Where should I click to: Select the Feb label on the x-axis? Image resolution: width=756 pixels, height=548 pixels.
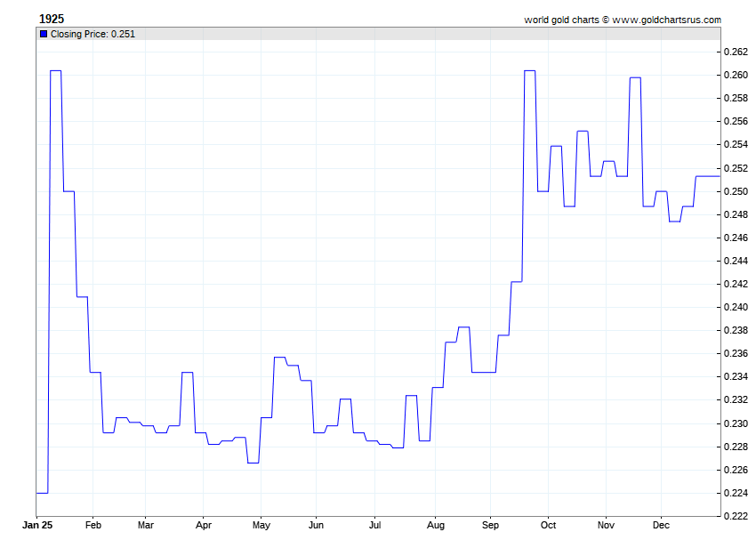click(93, 526)
